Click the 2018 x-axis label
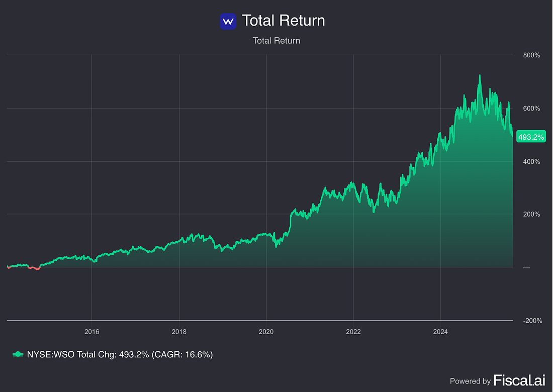This screenshot has width=553, height=392. coord(179,332)
